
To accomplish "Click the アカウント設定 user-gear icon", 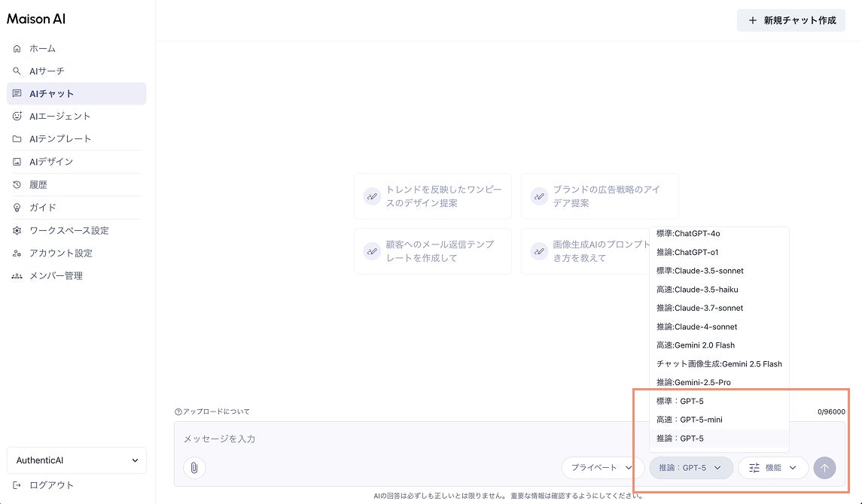I will tap(17, 253).
